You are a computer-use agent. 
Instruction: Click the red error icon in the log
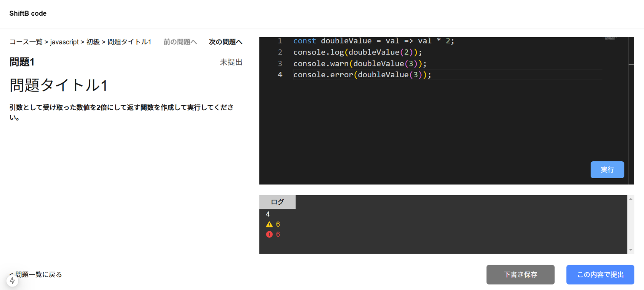pyautogui.click(x=269, y=234)
